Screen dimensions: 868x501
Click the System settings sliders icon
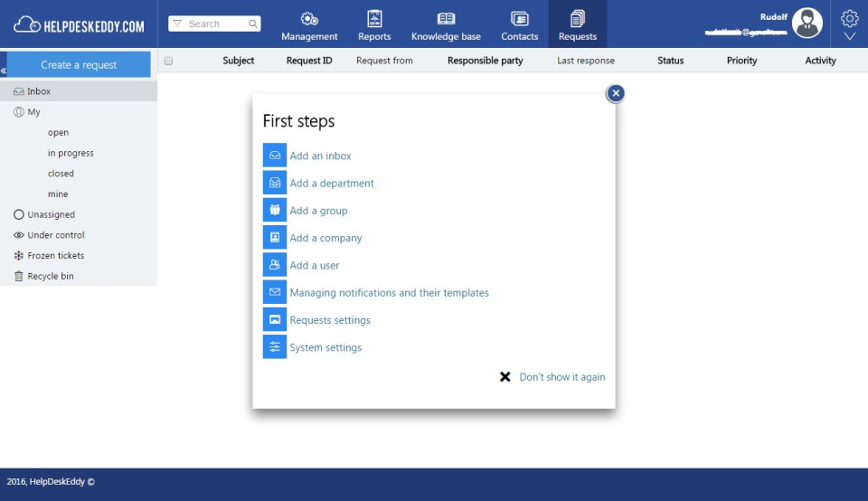pos(274,347)
